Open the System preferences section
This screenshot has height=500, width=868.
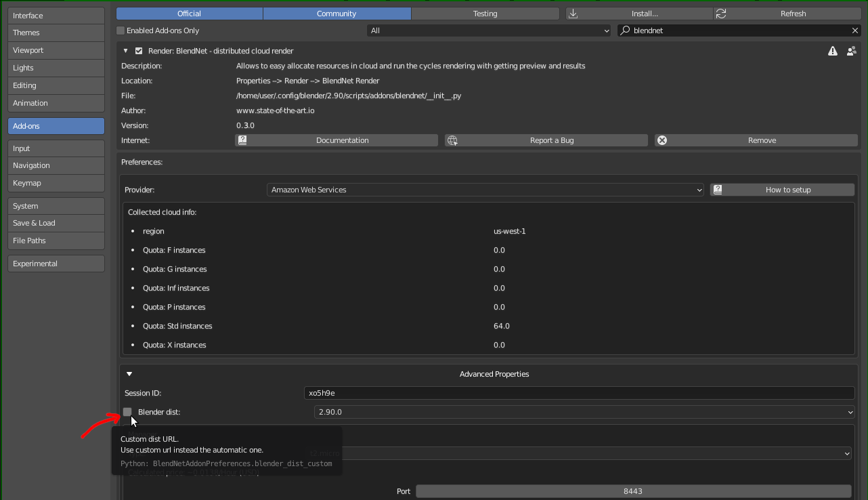point(56,206)
